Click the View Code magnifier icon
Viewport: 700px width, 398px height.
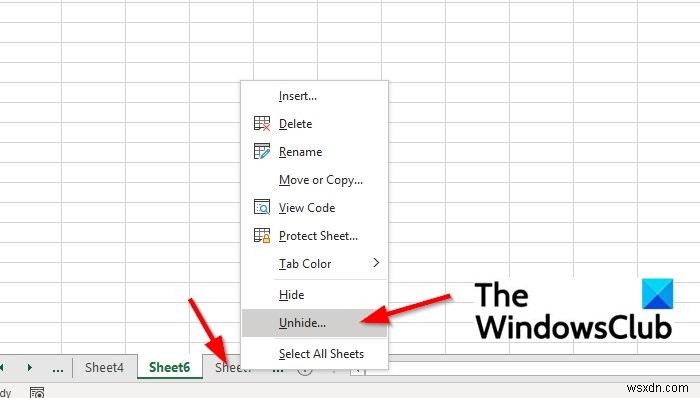262,207
